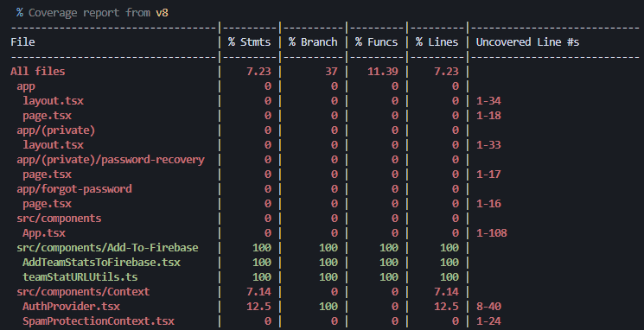644x330 pixels.
Task: Select the 7.23 lines value for All files
Action: (446, 72)
